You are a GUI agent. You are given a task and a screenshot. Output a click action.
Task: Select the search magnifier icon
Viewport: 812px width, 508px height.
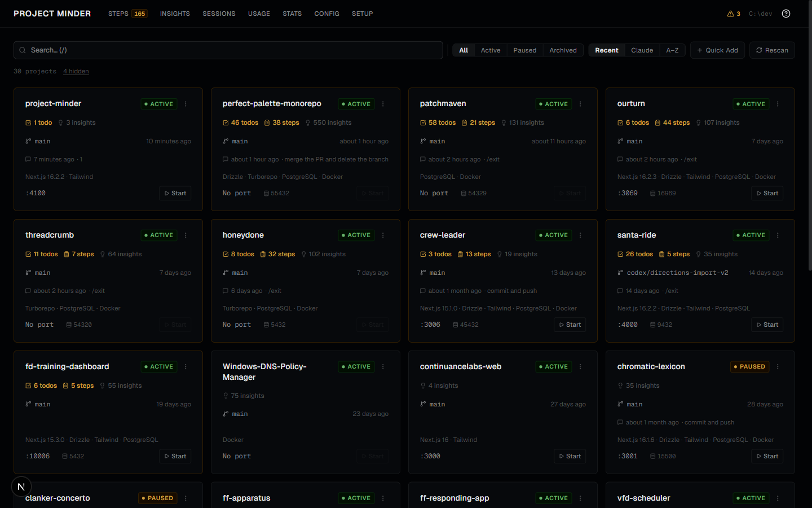tap(23, 50)
